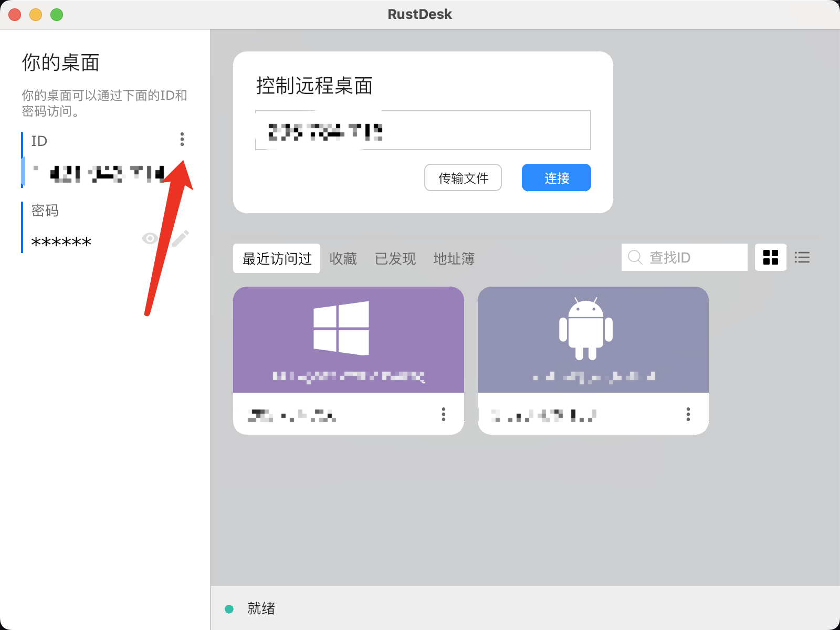This screenshot has height=630, width=840.
Task: Click the pencil icon to edit password
Action: (x=180, y=238)
